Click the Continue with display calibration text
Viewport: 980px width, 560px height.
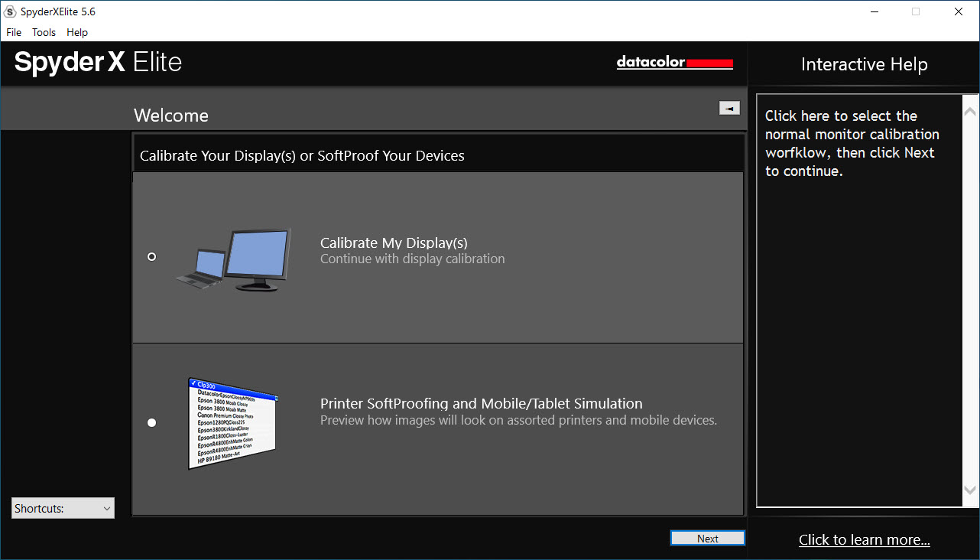tap(413, 259)
